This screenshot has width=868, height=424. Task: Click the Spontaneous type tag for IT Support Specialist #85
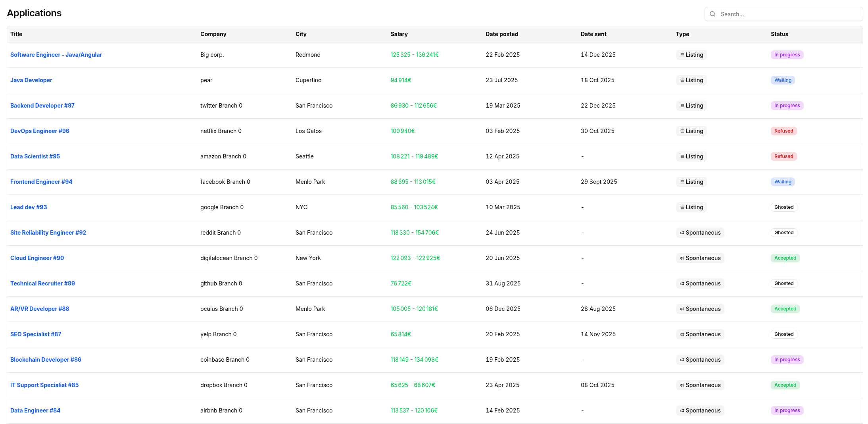click(700, 385)
